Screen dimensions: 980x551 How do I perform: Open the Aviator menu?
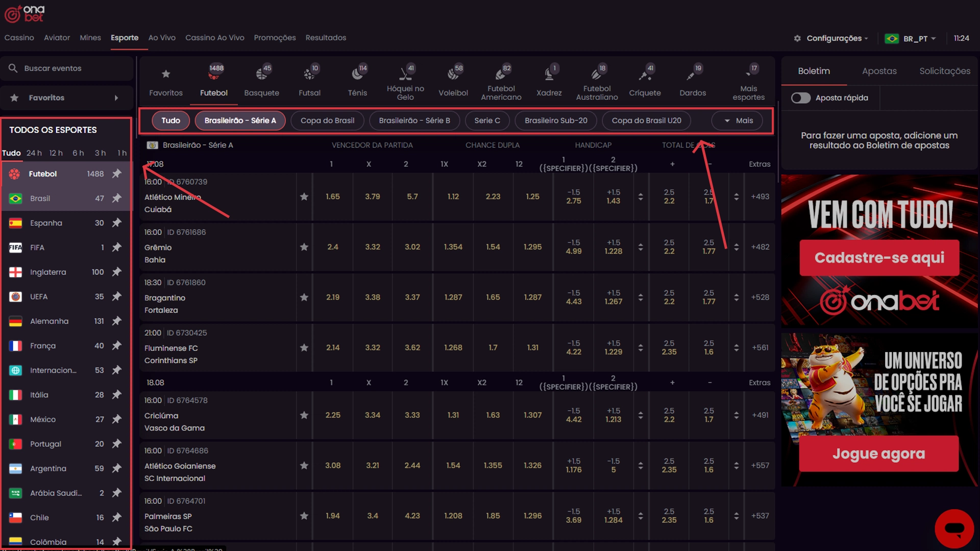pos(57,38)
